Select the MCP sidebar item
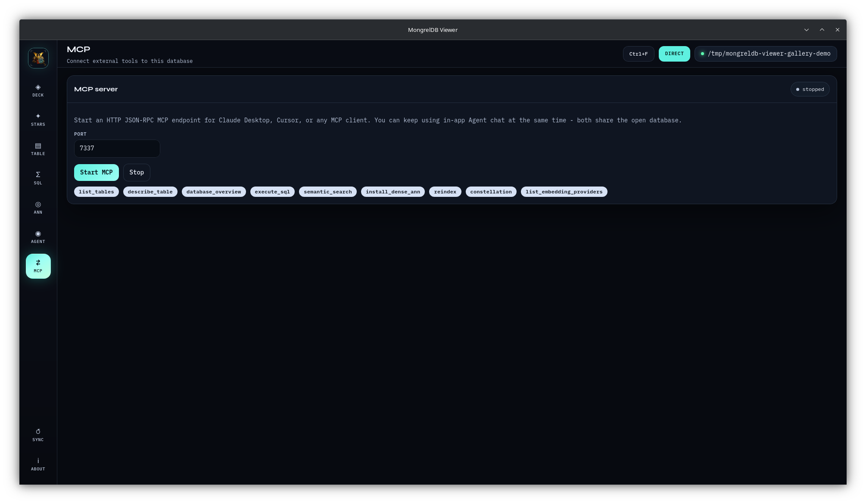The image size is (866, 504). pyautogui.click(x=38, y=266)
